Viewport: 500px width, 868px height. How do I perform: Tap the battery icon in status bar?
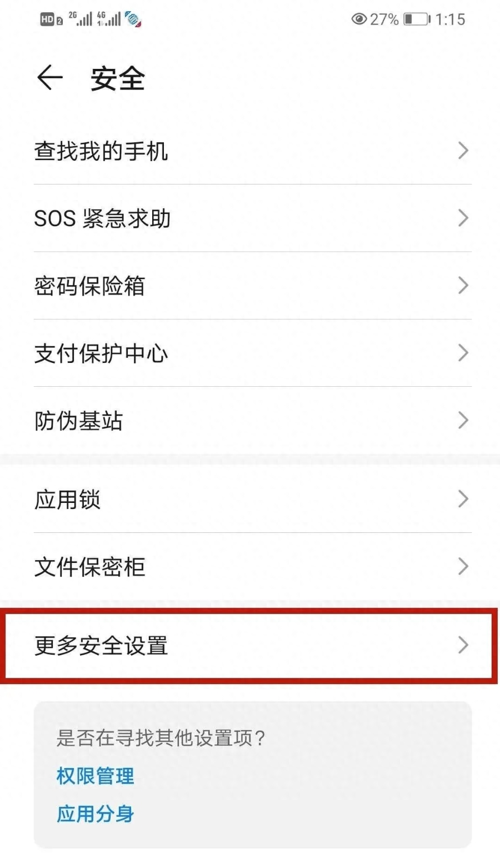(x=417, y=19)
